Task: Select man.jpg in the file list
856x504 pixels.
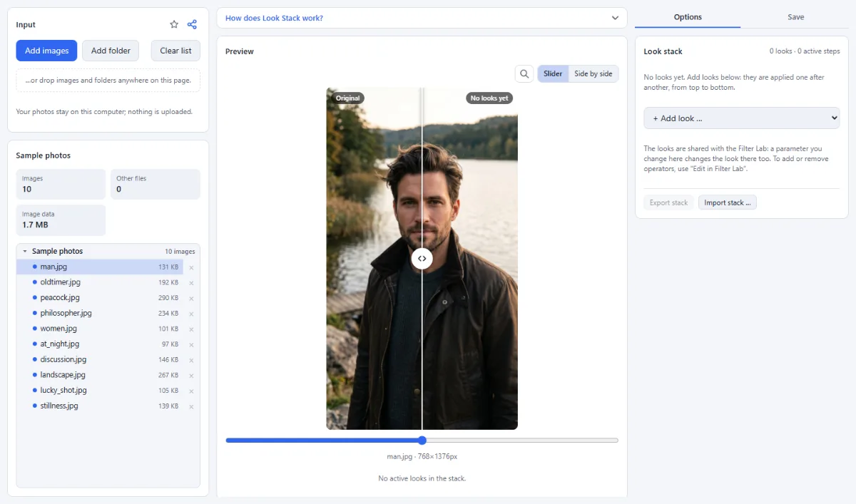Action: (100, 267)
